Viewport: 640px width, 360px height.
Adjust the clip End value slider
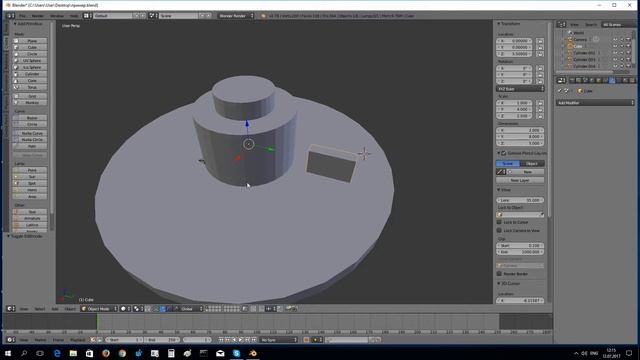[x=520, y=252]
